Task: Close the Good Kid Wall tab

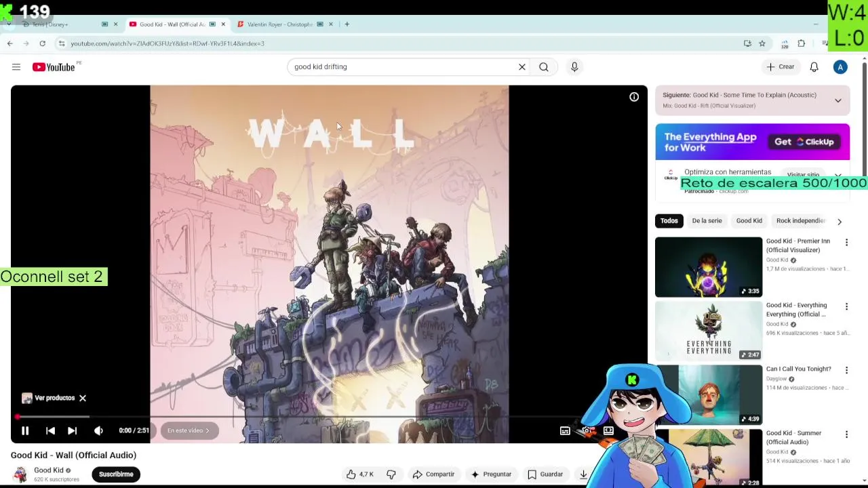Action: pyautogui.click(x=223, y=24)
